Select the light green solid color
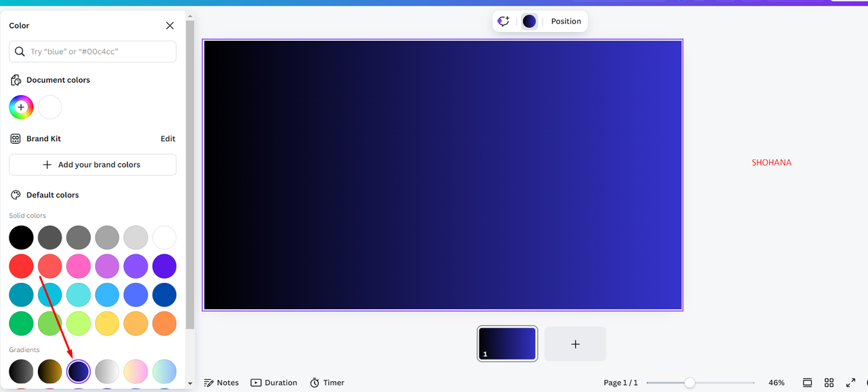 [50, 324]
